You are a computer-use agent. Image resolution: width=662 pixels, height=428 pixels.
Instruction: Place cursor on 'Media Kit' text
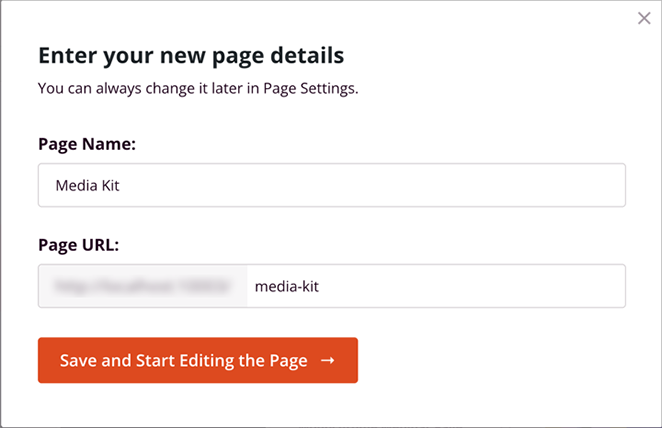(88, 186)
